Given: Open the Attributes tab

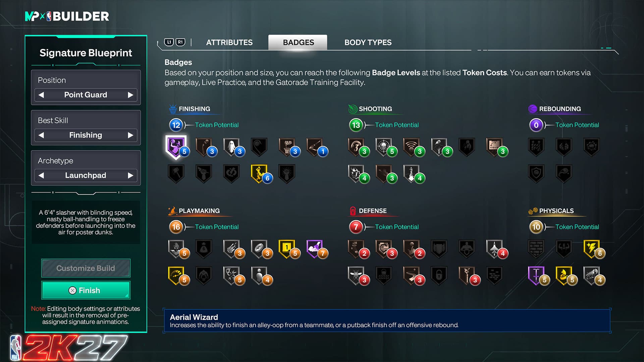Looking at the screenshot, I should (229, 43).
